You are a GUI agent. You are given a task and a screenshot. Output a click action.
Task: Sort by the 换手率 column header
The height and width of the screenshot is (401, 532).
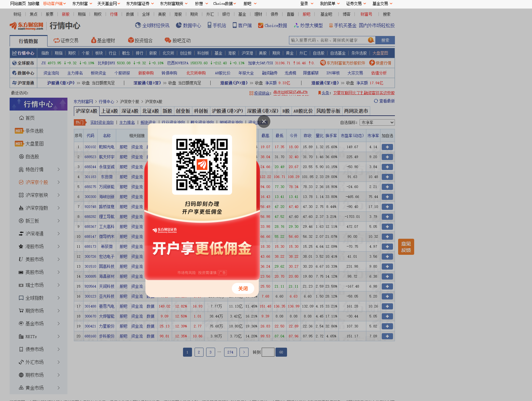331,136
